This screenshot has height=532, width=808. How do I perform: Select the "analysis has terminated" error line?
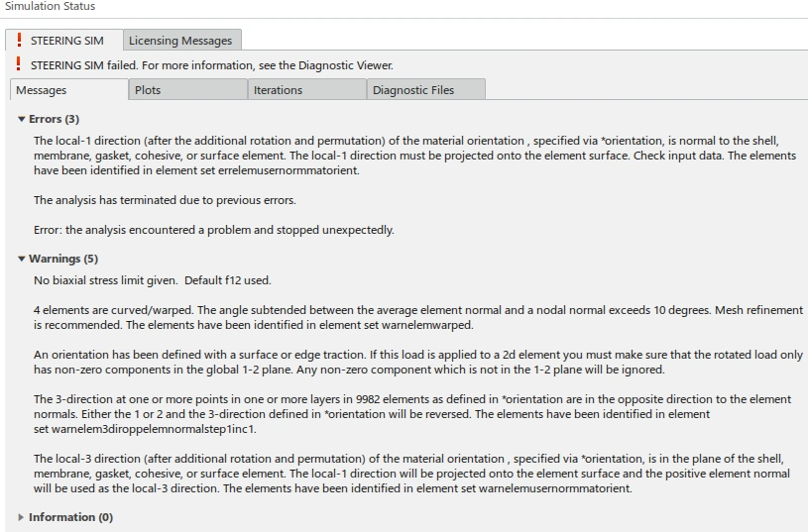coord(165,200)
